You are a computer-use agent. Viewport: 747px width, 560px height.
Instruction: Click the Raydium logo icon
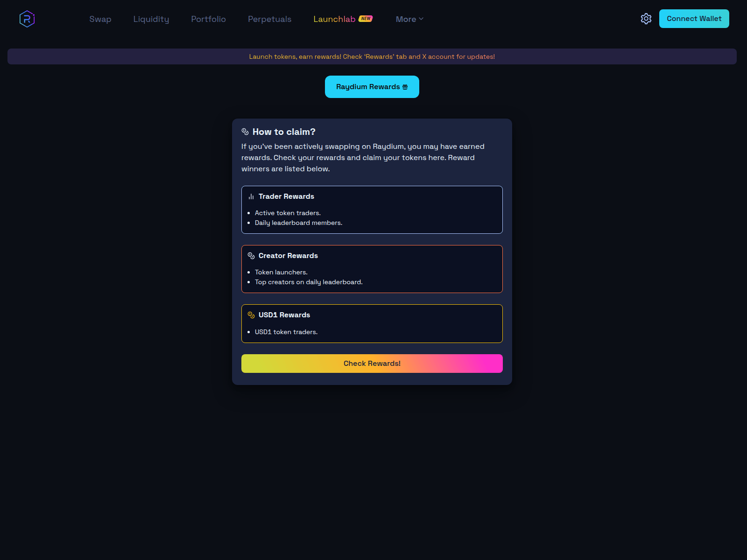point(27,19)
